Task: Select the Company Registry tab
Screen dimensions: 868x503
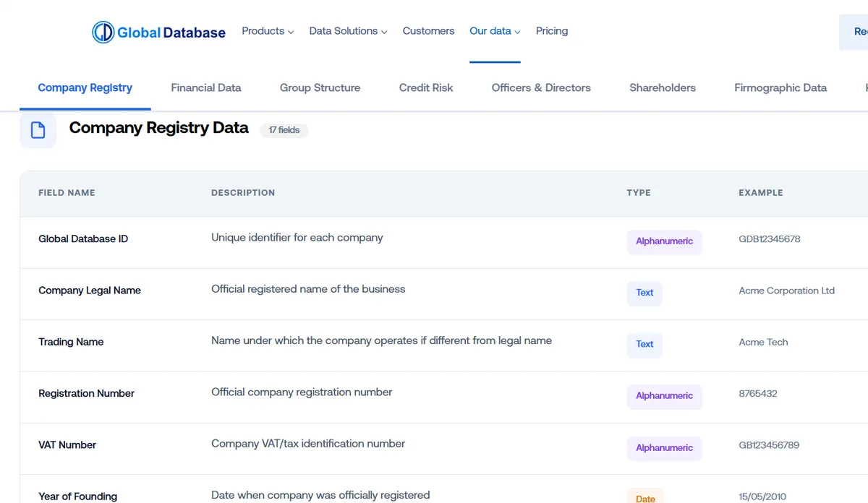Action: pos(85,87)
